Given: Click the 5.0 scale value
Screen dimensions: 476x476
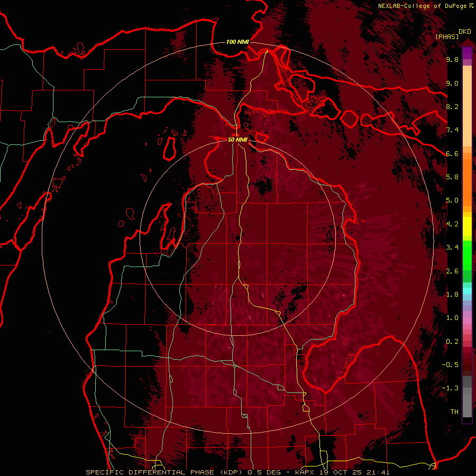Looking at the screenshot, I should coord(452,200).
